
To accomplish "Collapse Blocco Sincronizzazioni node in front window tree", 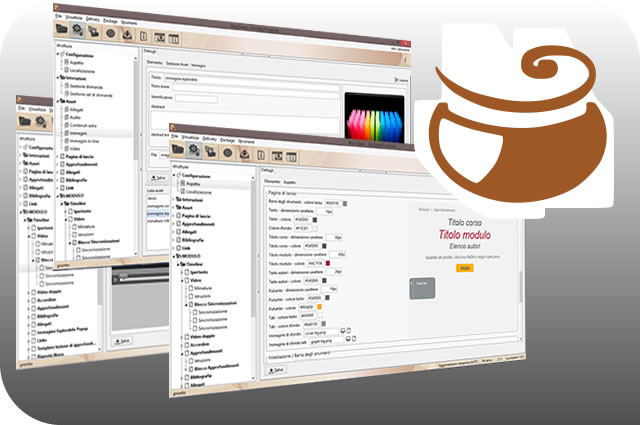I will click(186, 304).
